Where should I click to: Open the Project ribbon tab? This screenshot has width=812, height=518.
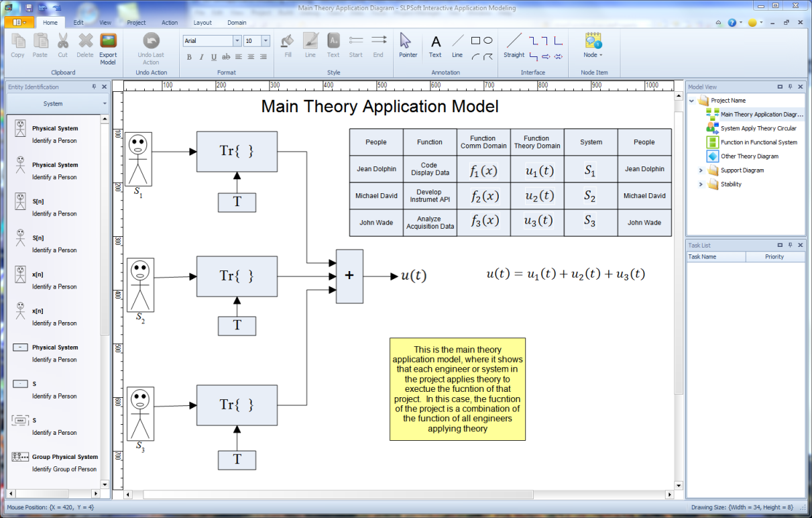(x=136, y=22)
